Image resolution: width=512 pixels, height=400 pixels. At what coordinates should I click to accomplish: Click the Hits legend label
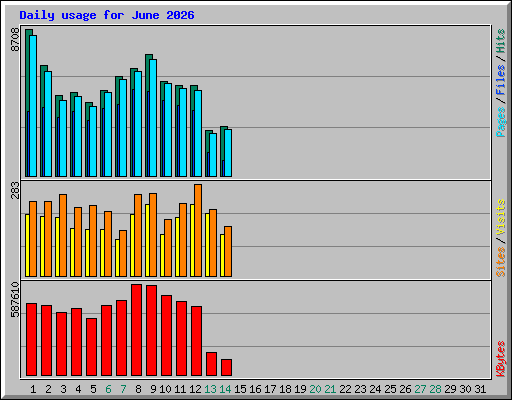(x=501, y=41)
